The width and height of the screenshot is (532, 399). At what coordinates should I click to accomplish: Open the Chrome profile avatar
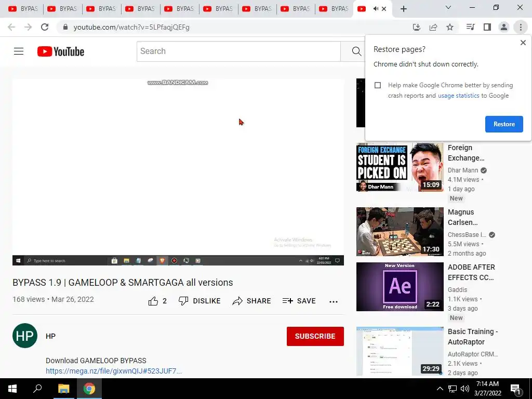click(504, 27)
